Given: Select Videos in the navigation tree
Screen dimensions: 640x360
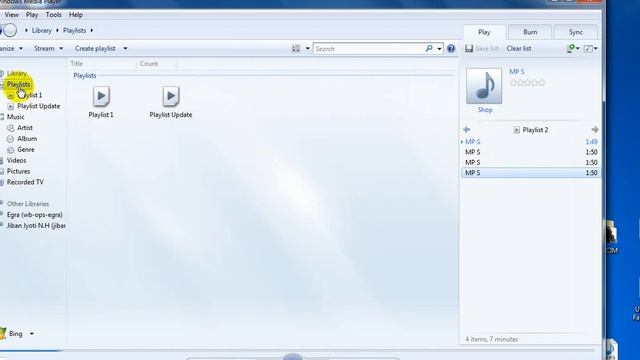Looking at the screenshot, I should [x=16, y=160].
